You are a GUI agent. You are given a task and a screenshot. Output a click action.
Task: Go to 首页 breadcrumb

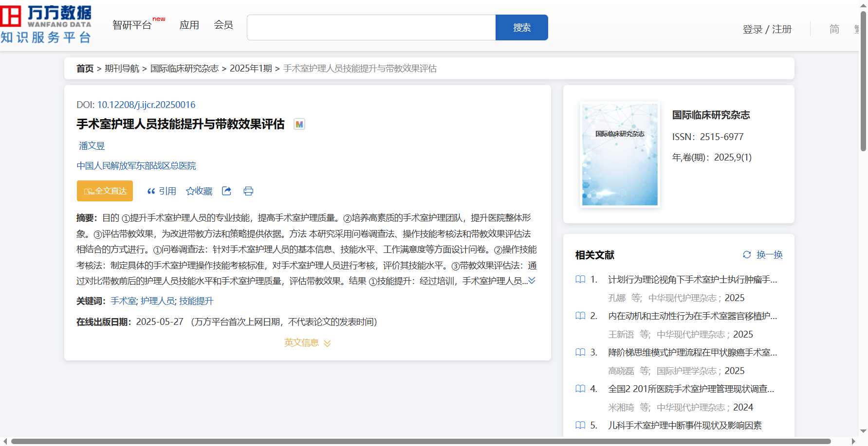click(85, 69)
